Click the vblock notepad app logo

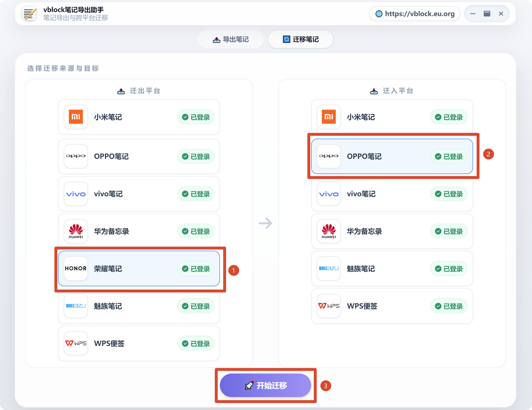(30, 14)
